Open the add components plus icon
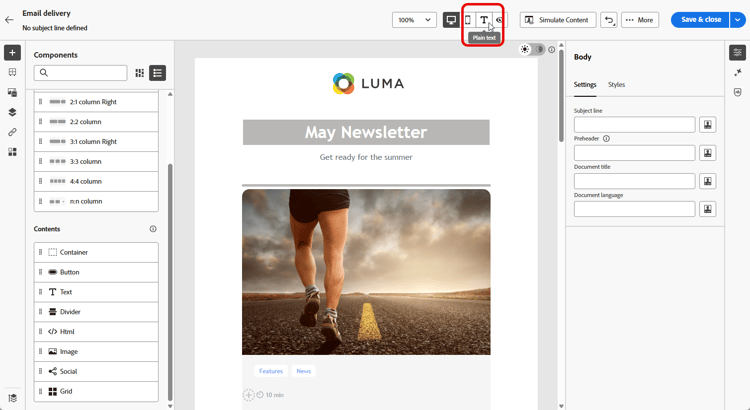Screen dimensions: 750x410 point(12,53)
